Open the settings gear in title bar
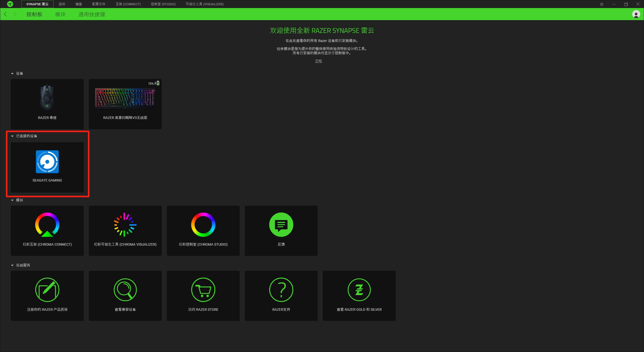This screenshot has width=644, height=352. click(601, 4)
